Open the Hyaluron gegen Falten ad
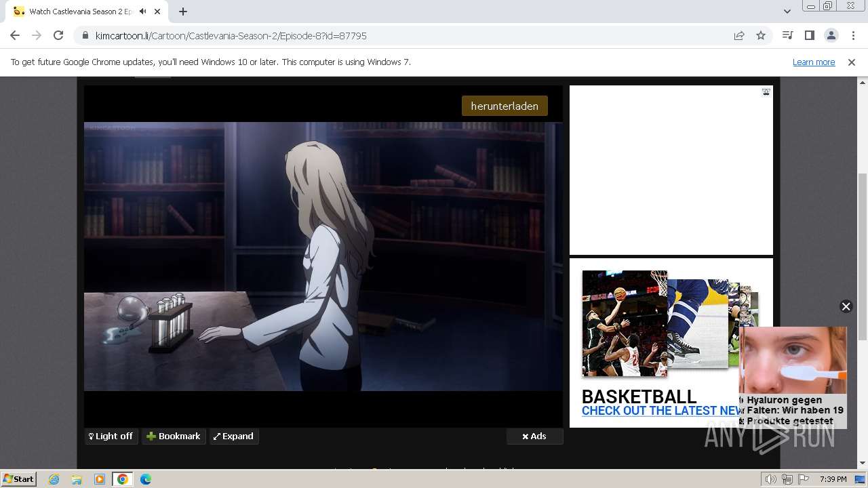Screen dimensions: 868x488 coord(793,378)
